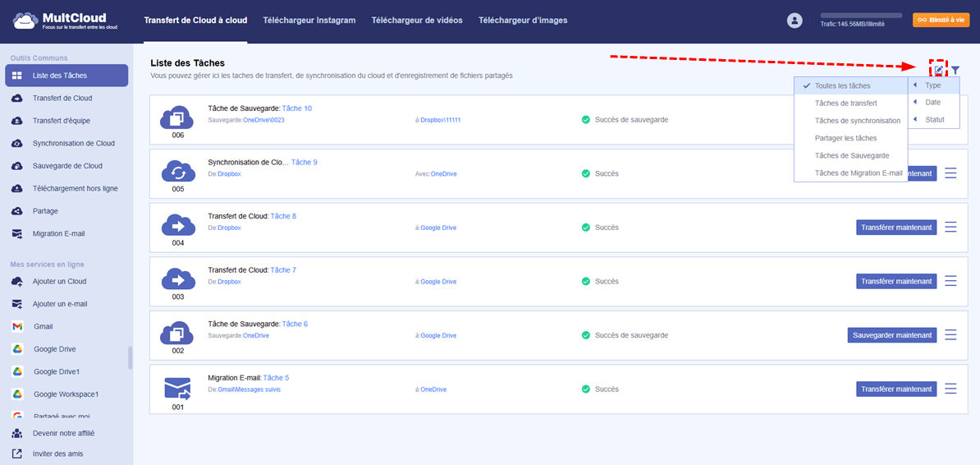Choose Tâches de synchronisation filter entry
This screenshot has height=465, width=980.
click(857, 121)
